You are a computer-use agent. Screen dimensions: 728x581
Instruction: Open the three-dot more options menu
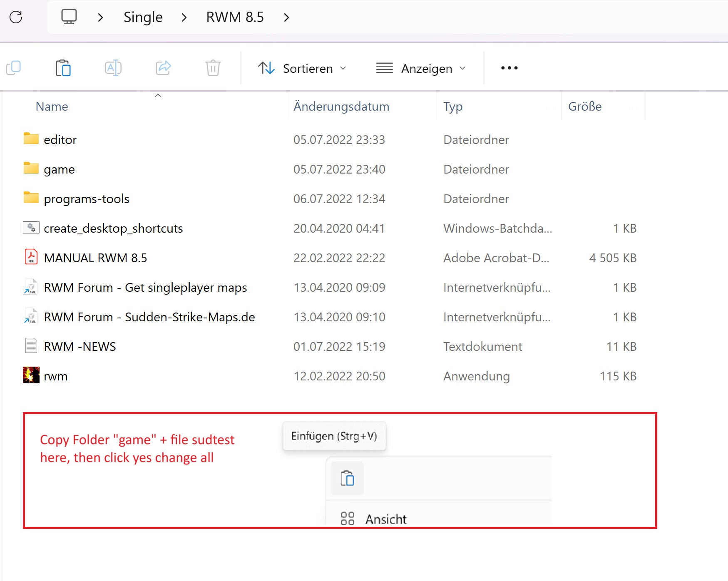509,68
